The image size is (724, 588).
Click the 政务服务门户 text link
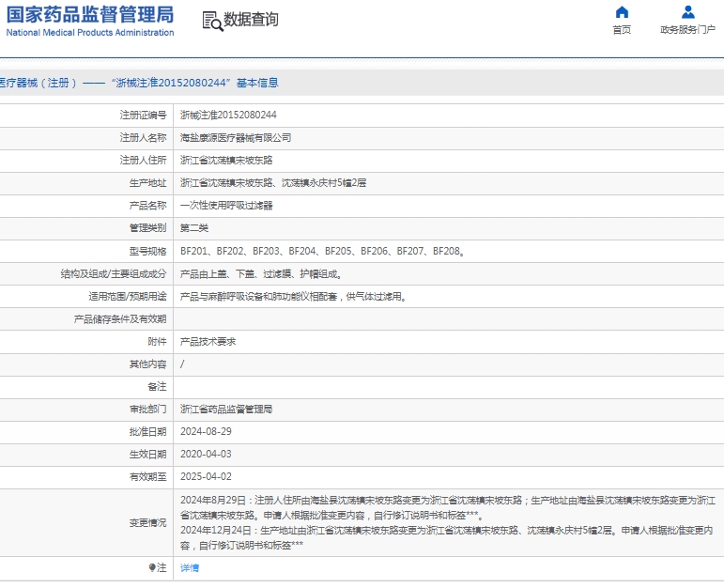coord(687,29)
